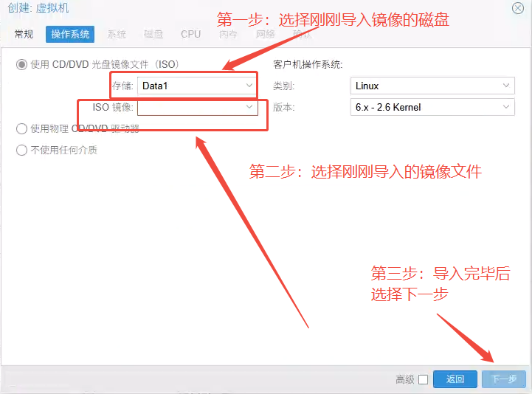Go to the 磁盘 tab

(x=153, y=34)
